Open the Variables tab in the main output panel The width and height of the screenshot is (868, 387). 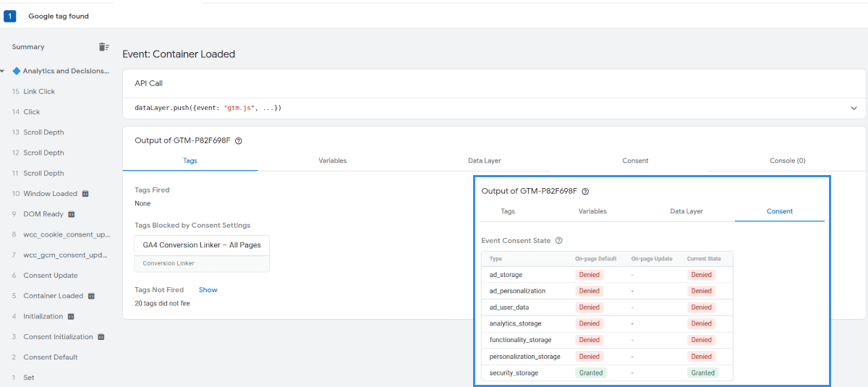(332, 161)
